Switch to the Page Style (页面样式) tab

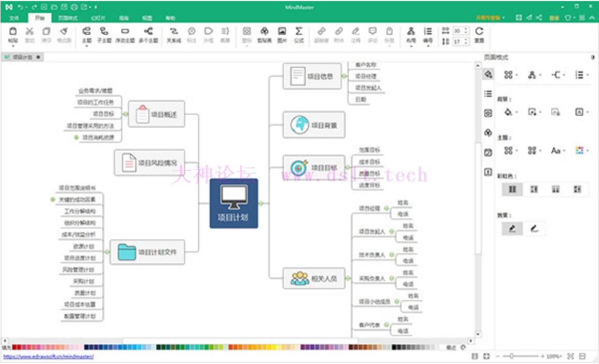tap(68, 18)
